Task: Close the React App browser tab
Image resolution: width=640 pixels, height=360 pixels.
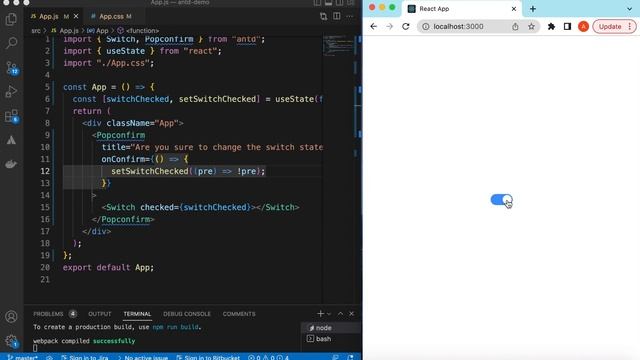Action: point(514,9)
